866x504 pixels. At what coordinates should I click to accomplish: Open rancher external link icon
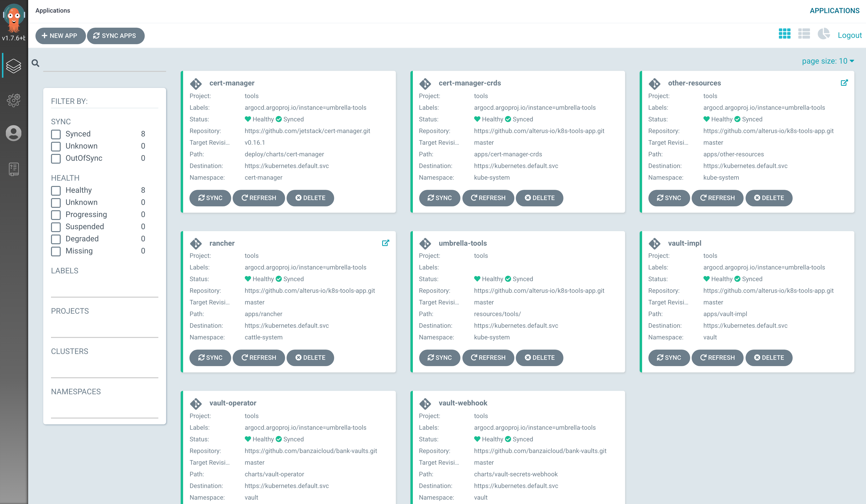tap(385, 243)
